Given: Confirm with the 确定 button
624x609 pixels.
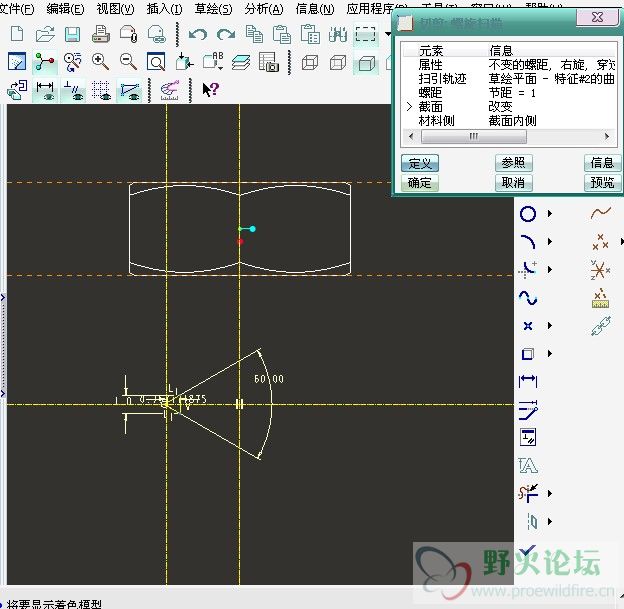Looking at the screenshot, I should [x=420, y=183].
